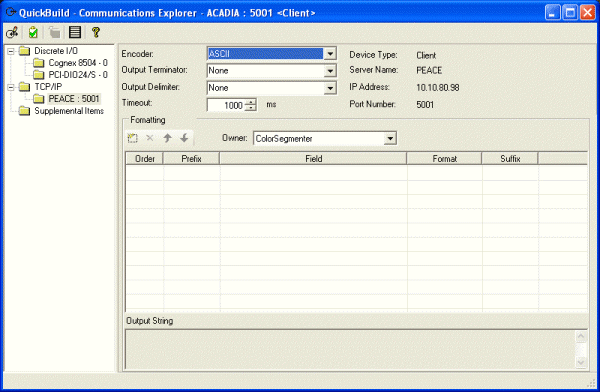
Task: Click the green checkmark clipboard toolbar icon
Action: pos(33,33)
